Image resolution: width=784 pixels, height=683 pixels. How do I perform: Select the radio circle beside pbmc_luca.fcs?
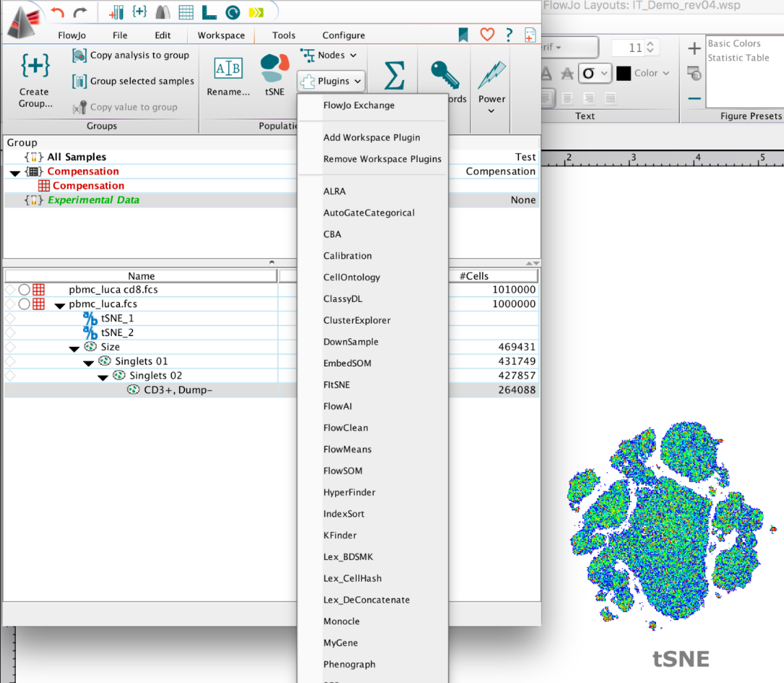(24, 304)
